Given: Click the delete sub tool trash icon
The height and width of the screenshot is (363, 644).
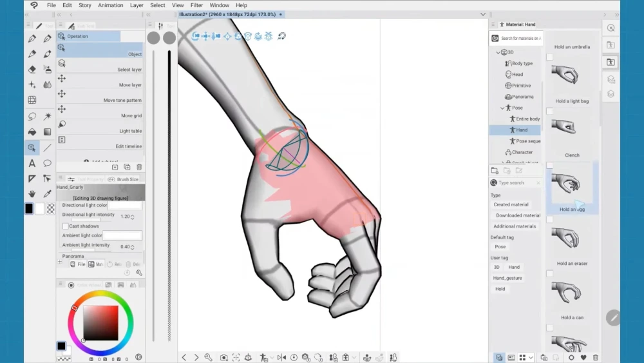Looking at the screenshot, I should (x=139, y=167).
